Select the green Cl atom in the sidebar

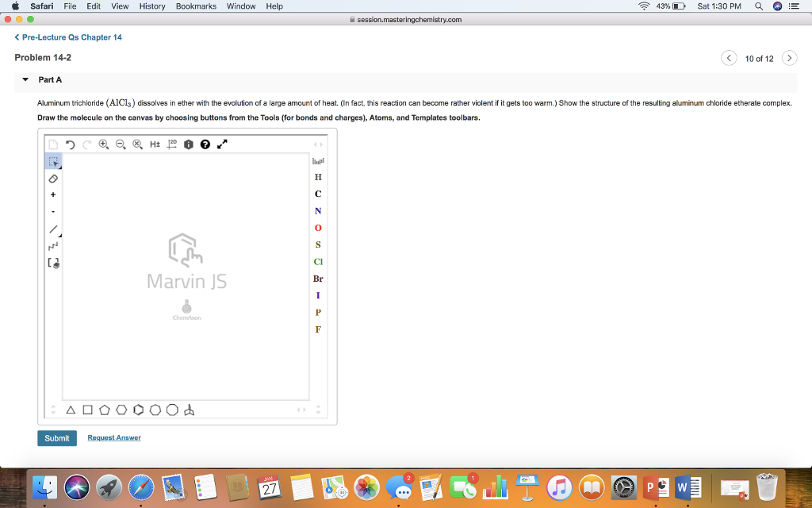(318, 262)
